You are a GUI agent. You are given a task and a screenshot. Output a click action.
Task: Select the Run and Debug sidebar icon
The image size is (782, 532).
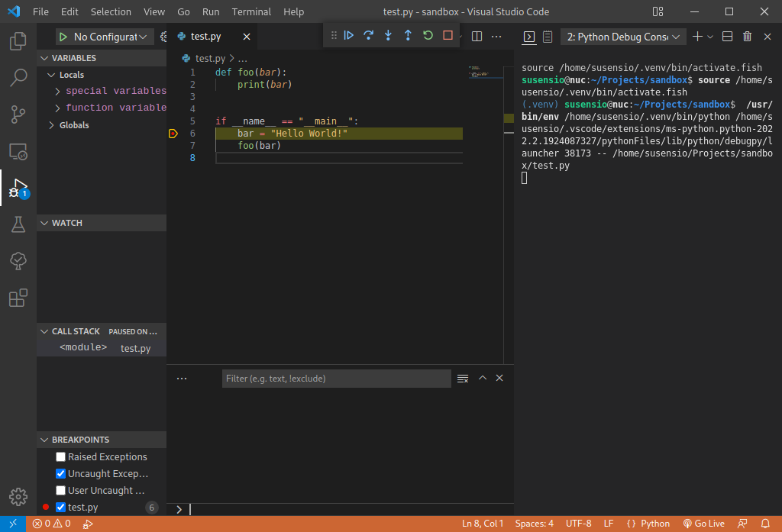pyautogui.click(x=17, y=188)
